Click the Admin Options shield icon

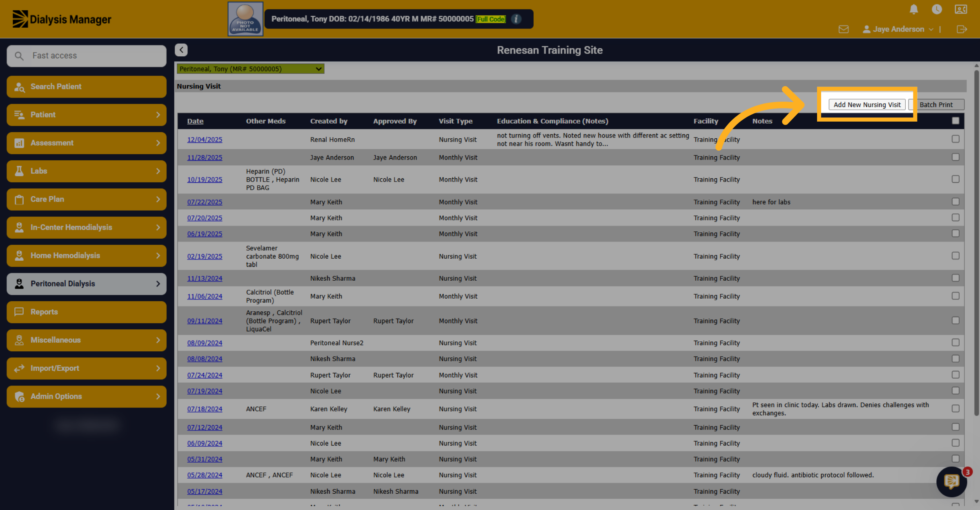click(19, 396)
